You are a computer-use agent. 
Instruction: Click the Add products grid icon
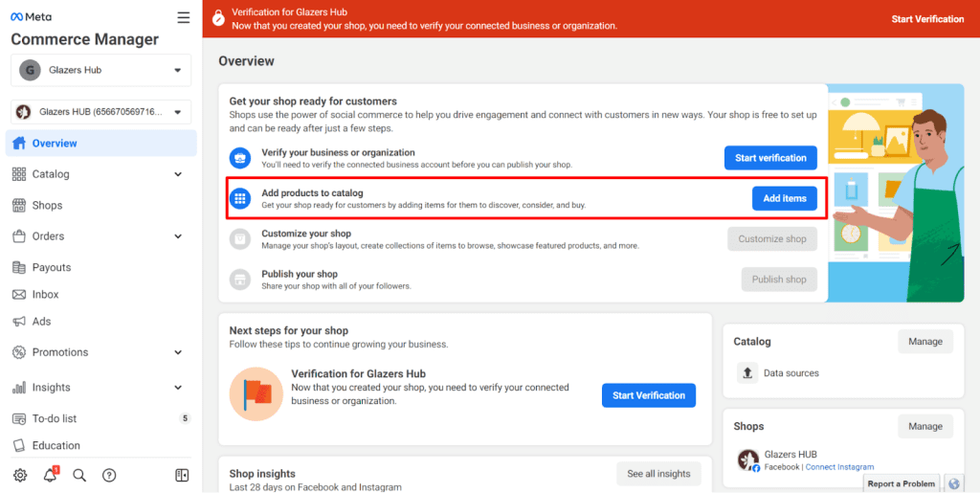tap(240, 199)
